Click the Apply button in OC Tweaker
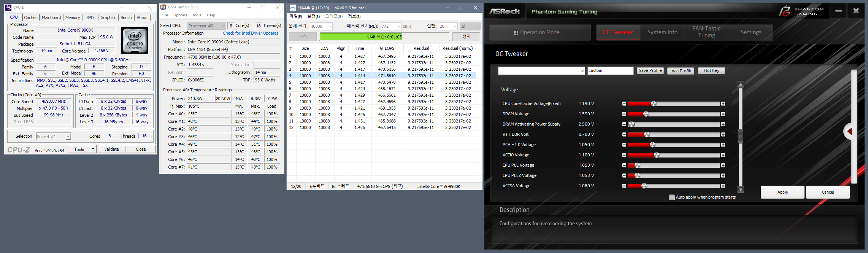The width and height of the screenshot is (868, 253). pos(782,192)
